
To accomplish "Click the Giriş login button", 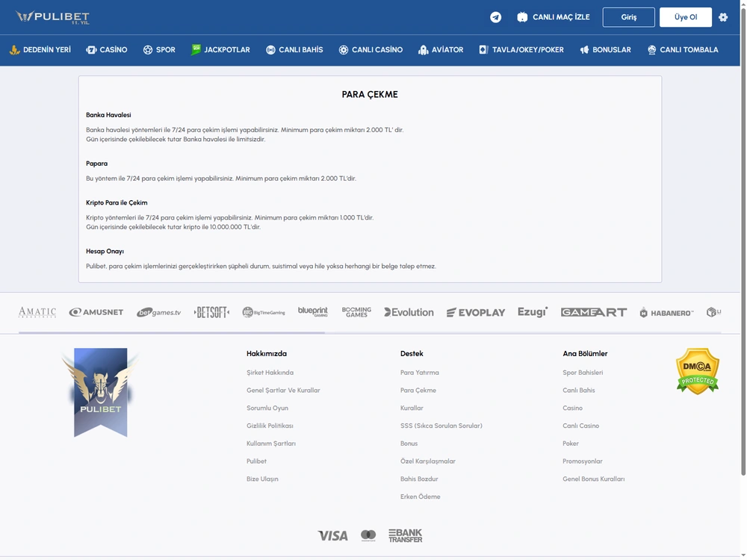I will (x=628, y=17).
